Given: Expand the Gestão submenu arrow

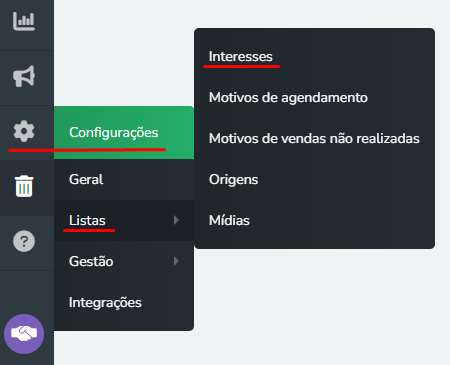Looking at the screenshot, I should (x=176, y=261).
